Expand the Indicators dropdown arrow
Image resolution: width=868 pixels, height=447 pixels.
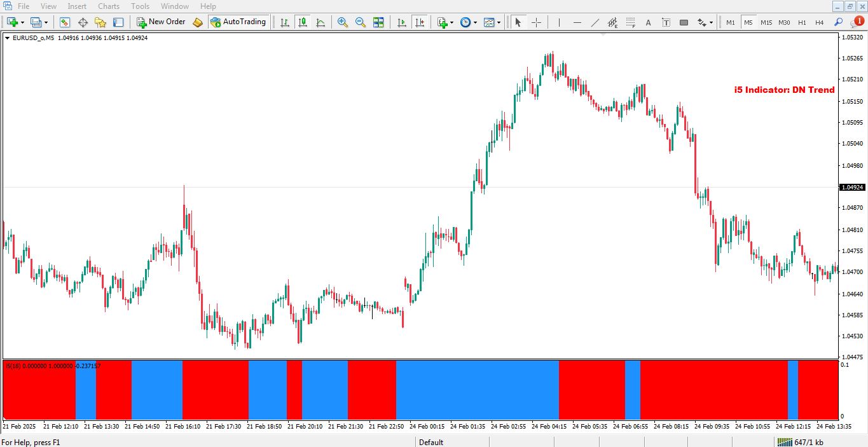[x=452, y=22]
